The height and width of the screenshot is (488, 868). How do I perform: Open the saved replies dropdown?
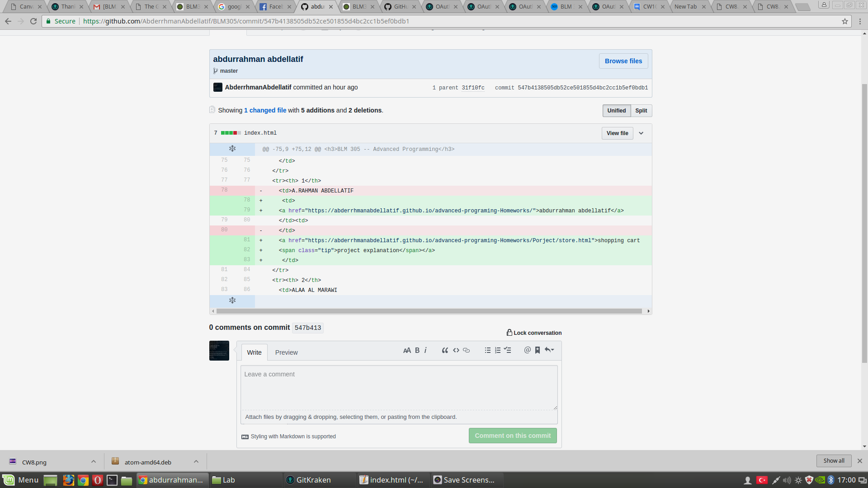(x=549, y=350)
